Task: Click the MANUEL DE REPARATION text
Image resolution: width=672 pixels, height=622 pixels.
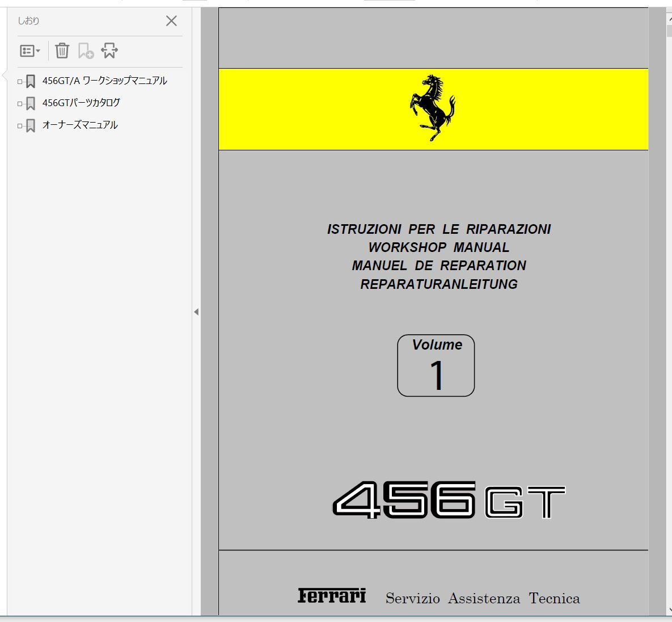Action: (439, 266)
